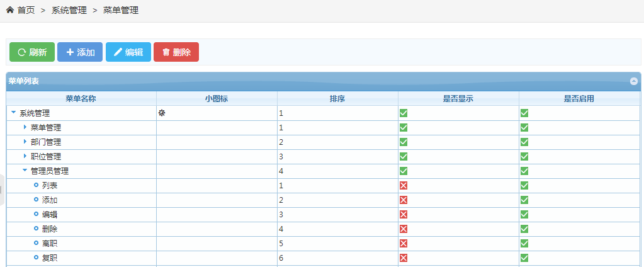Click the 添加 add button
Screen dimensions: 644x267
[80, 52]
